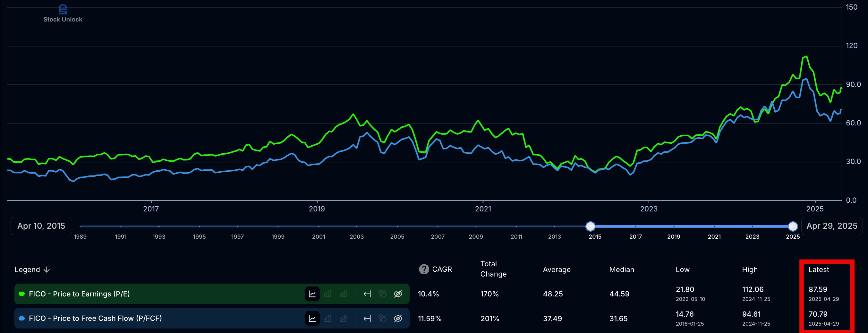Screen dimensions: 868x333
Task: Hide the FICO Price to Free Cash Flow line
Action: (398, 319)
